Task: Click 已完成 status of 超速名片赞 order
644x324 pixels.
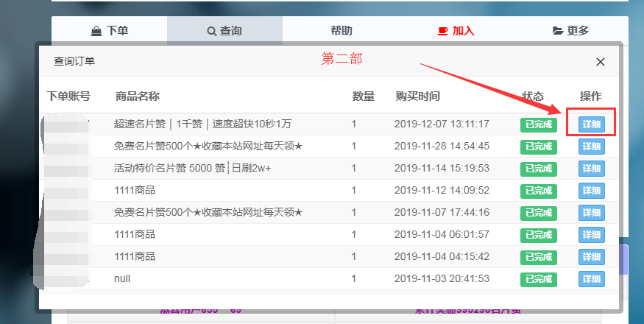Action: (538, 124)
